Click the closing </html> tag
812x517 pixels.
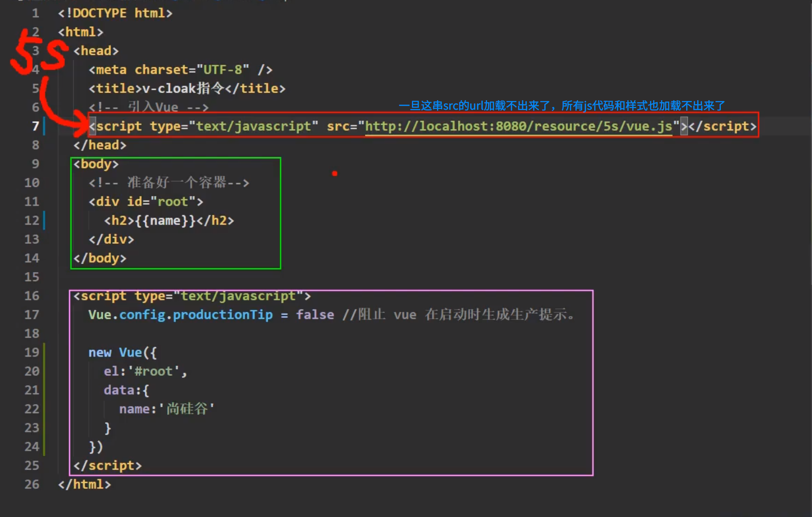pyautogui.click(x=84, y=485)
